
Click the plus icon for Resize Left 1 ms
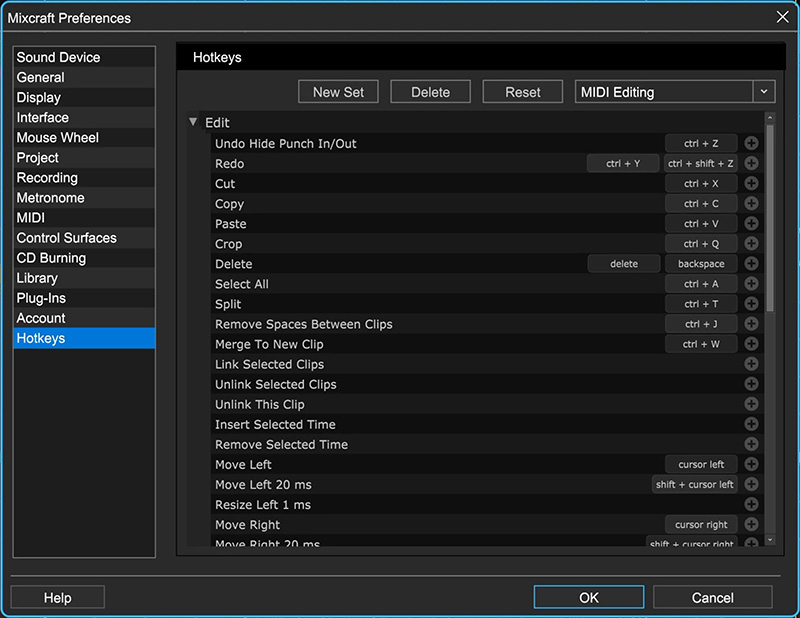pyautogui.click(x=751, y=504)
